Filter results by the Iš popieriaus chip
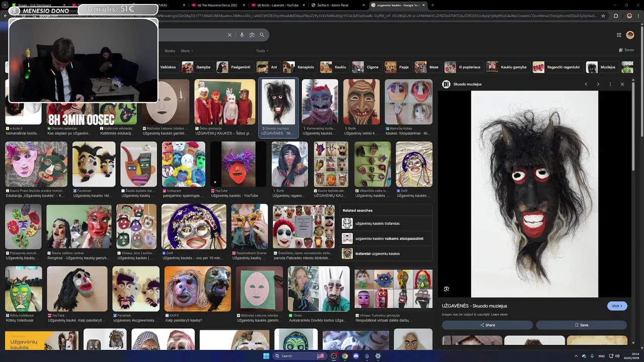 click(x=463, y=67)
